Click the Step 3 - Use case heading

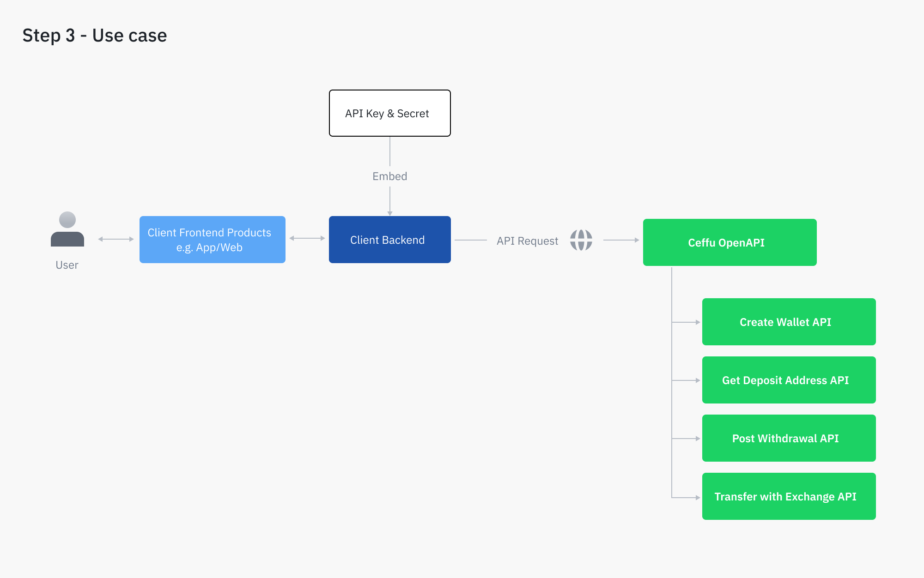point(95,36)
